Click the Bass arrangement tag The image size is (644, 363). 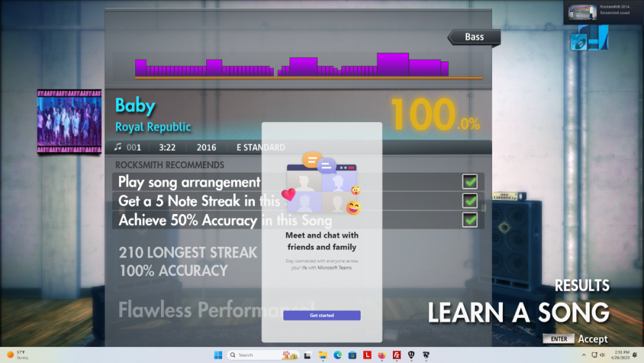(475, 37)
